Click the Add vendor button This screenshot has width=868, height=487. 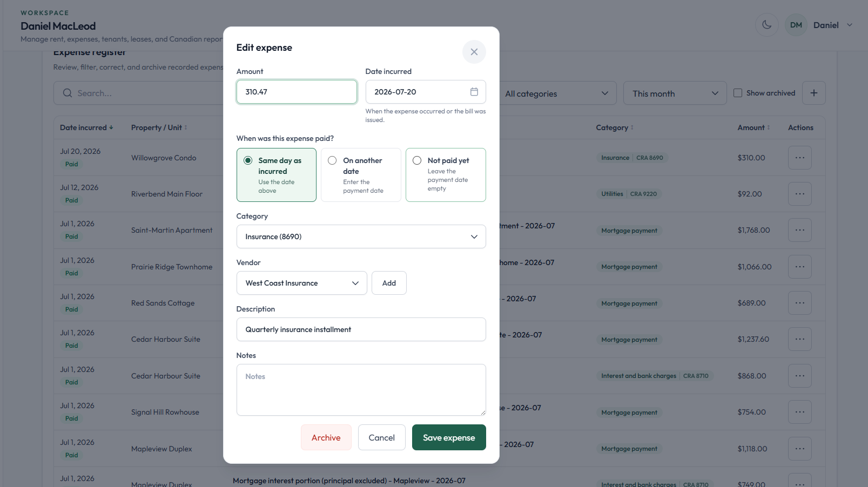point(389,283)
